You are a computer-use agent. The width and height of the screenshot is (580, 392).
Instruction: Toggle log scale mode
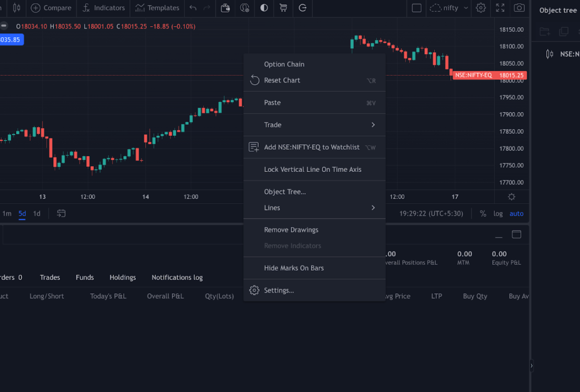(498, 214)
